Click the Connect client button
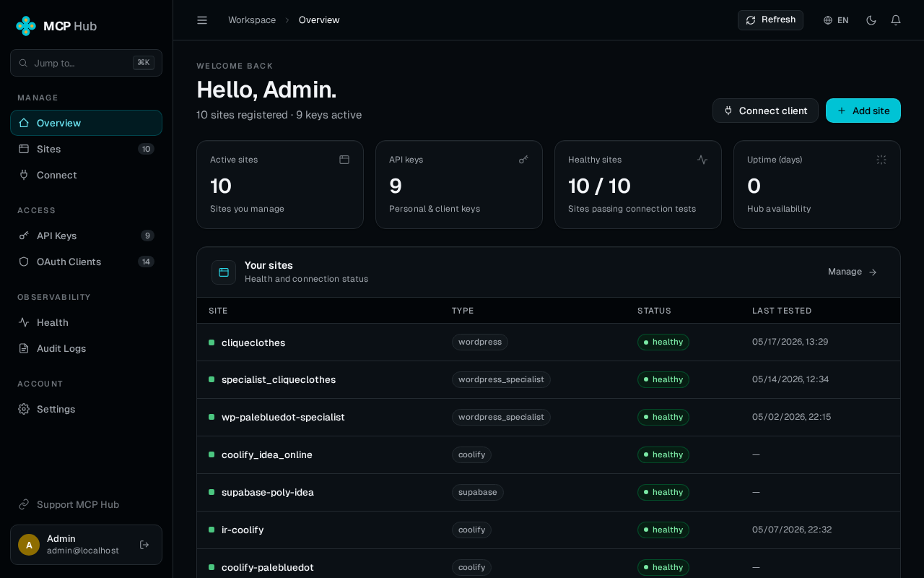Screen dimensions: 924x578 (x=765, y=111)
